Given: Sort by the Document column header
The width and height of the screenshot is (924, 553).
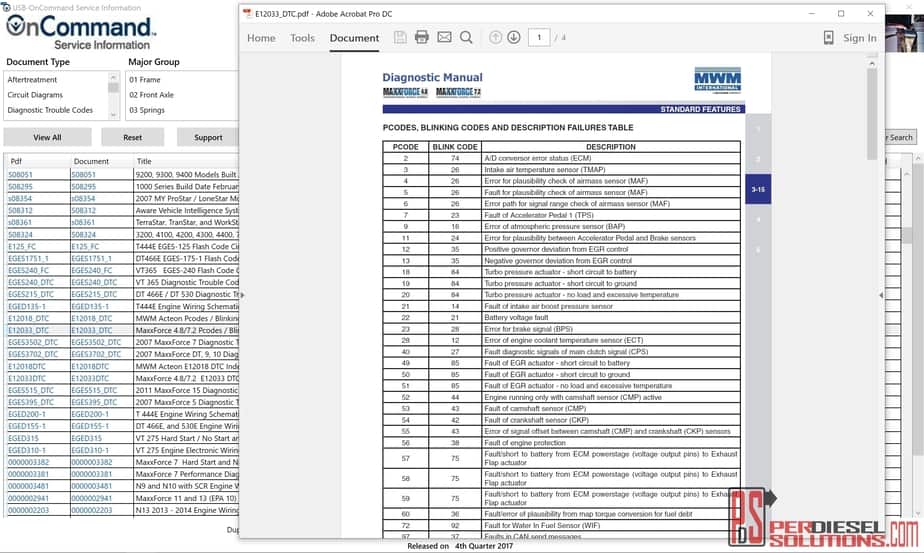Looking at the screenshot, I should pos(91,161).
